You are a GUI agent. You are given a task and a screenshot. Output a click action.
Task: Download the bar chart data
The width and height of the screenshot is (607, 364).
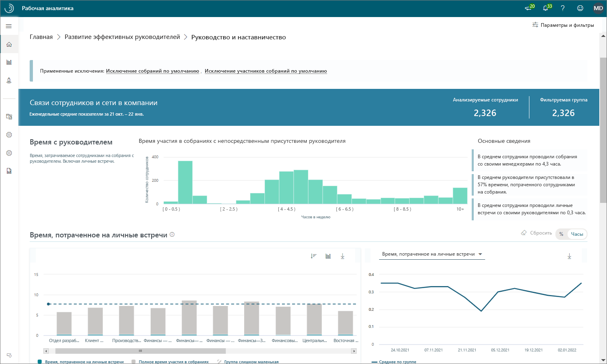(343, 256)
